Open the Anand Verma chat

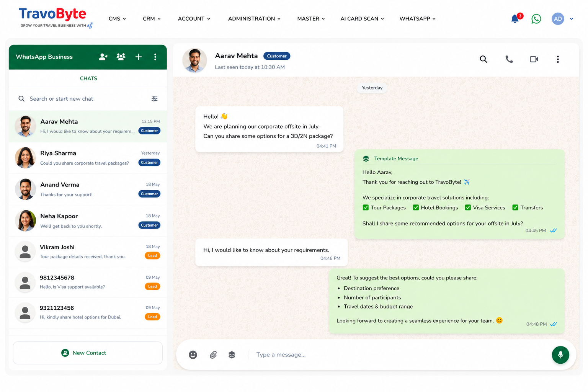click(x=88, y=189)
